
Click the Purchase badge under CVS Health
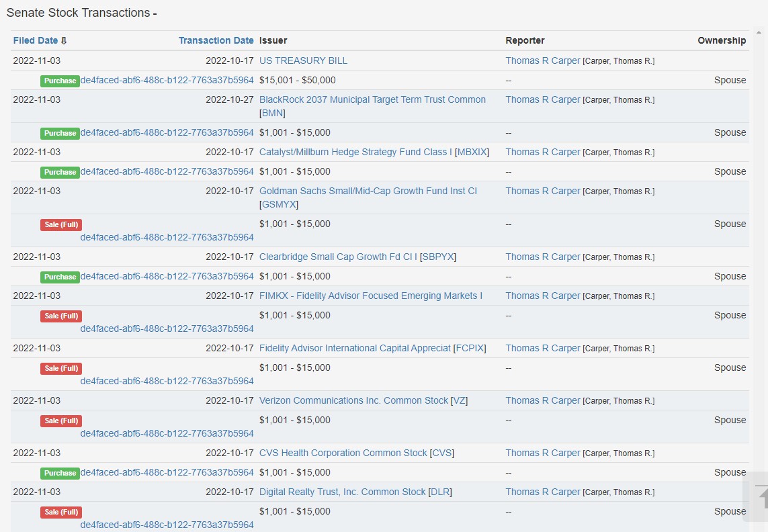click(x=60, y=473)
